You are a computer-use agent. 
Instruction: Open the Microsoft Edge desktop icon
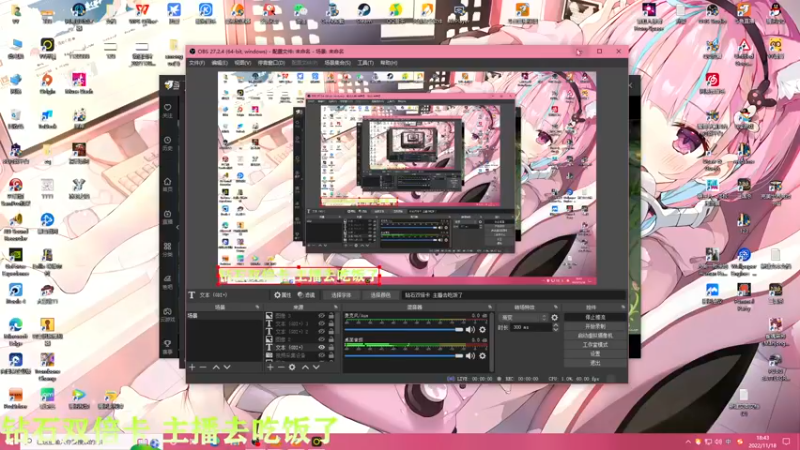(15, 332)
